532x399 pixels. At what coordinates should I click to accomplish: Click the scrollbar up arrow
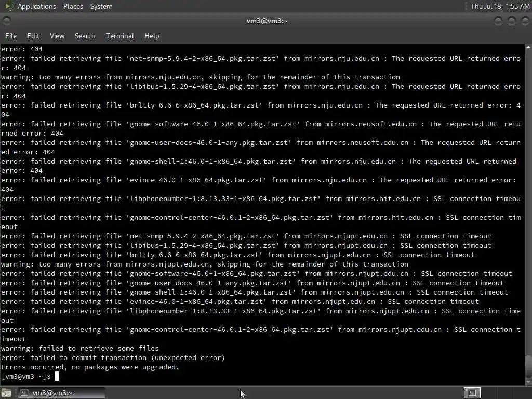pyautogui.click(x=528, y=47)
